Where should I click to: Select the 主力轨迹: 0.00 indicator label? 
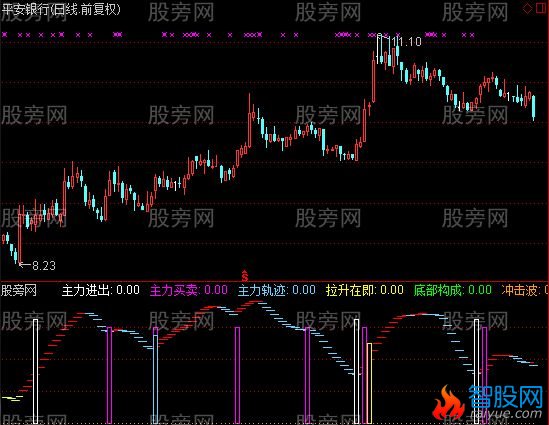277,290
